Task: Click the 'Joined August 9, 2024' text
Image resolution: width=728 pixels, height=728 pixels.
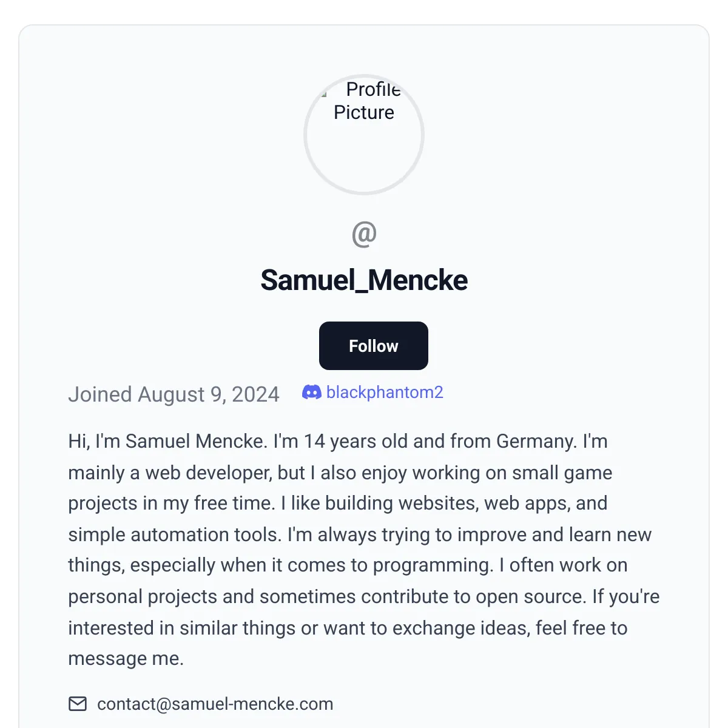Action: point(174,394)
